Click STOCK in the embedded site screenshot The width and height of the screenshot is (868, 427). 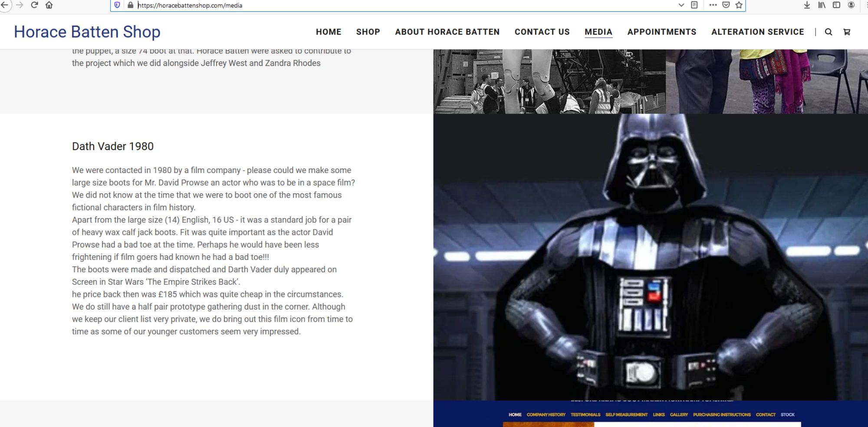788,415
